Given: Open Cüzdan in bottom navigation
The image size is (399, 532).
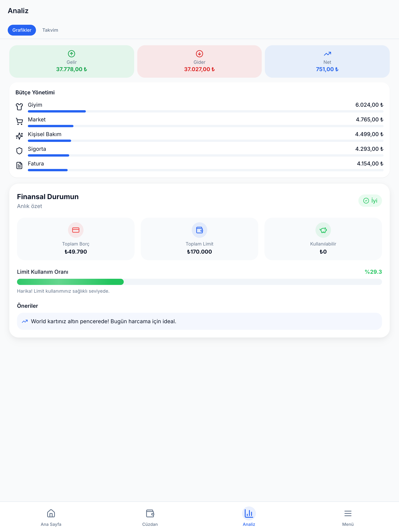Looking at the screenshot, I should point(150,517).
